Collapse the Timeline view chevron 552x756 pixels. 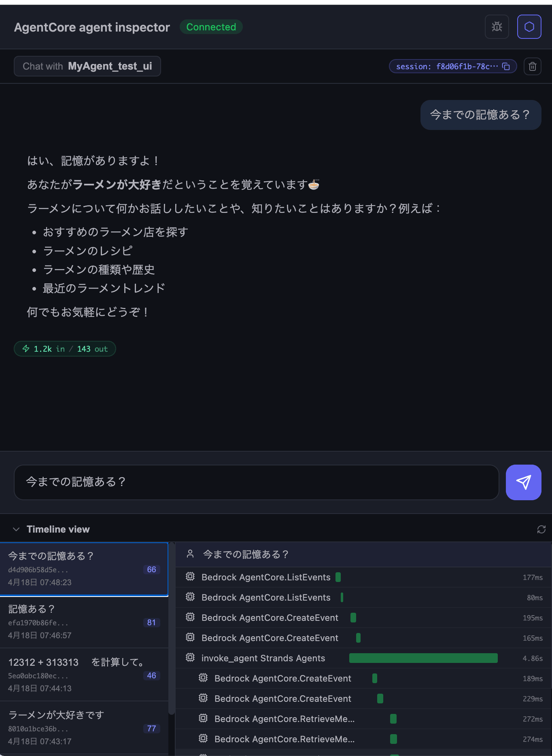[x=16, y=529]
